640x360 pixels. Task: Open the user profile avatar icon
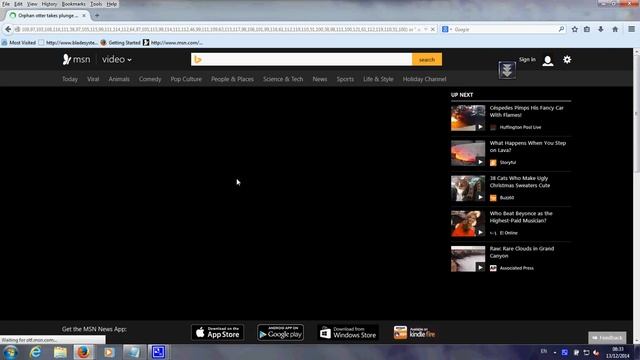(548, 60)
